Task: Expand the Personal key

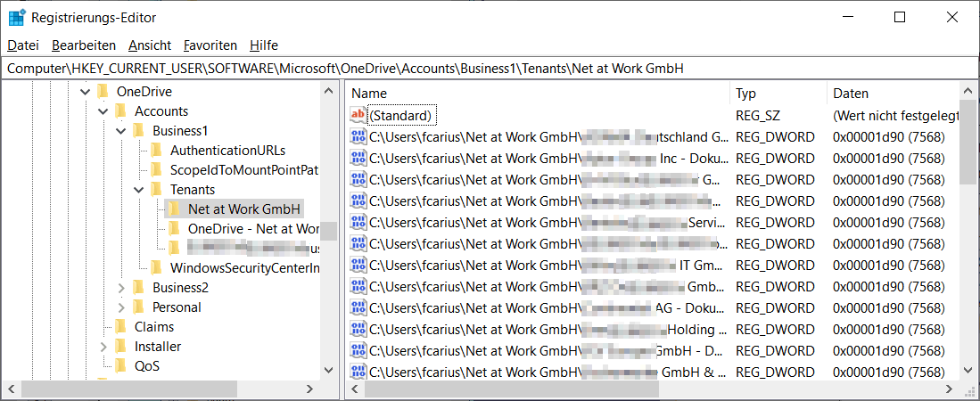Action: pyautogui.click(x=121, y=307)
